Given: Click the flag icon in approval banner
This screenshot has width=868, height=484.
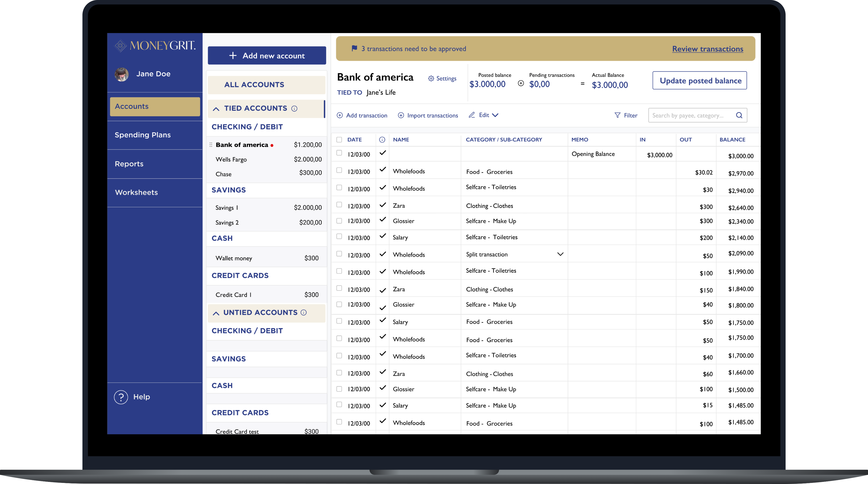Looking at the screenshot, I should [354, 49].
